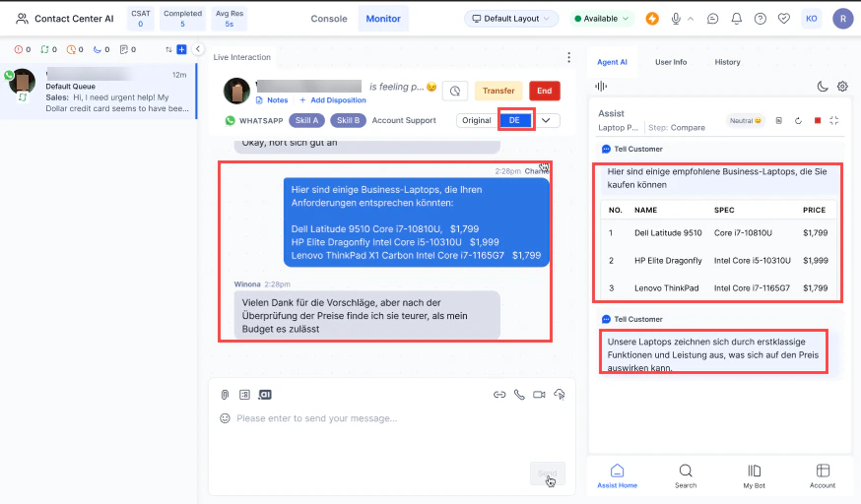
Task: Click the microphone icon in the header
Action: point(676,19)
